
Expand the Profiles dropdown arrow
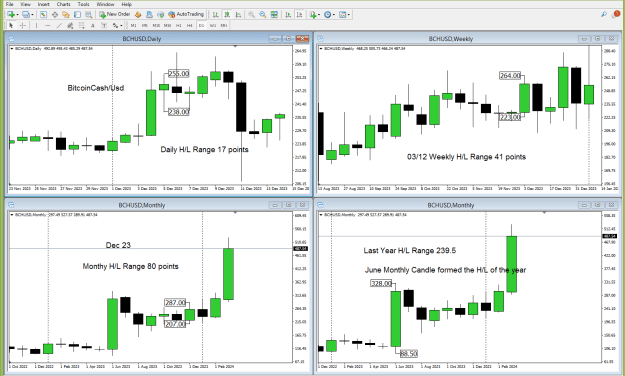(32, 15)
